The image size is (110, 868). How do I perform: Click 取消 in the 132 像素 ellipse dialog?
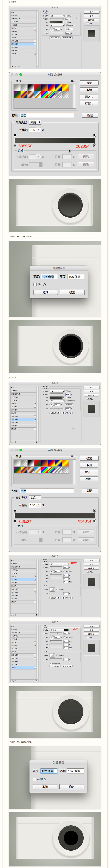pyautogui.click(x=45, y=787)
